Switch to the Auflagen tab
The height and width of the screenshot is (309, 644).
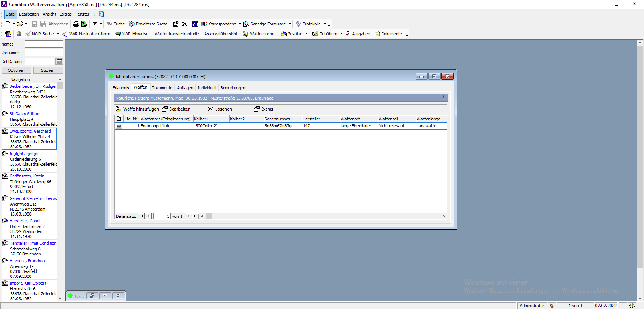(185, 88)
